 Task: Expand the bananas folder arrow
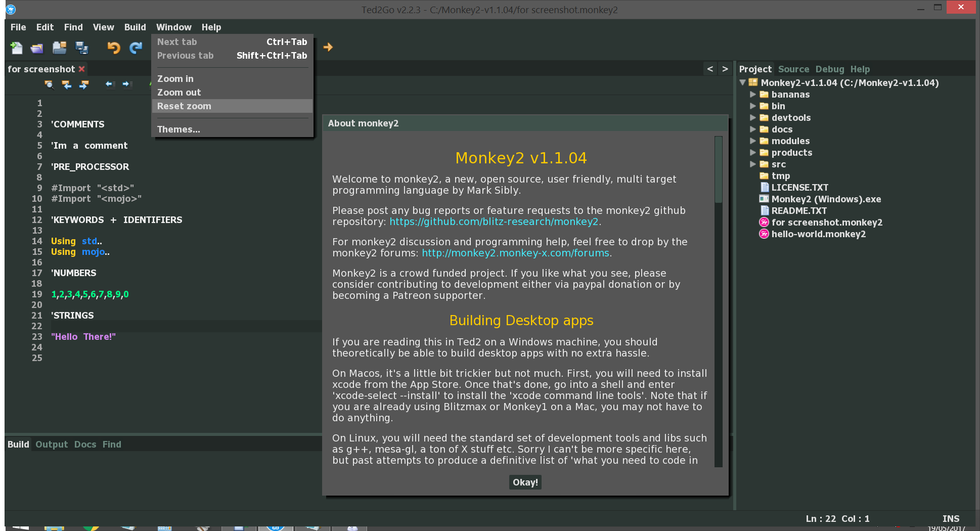[752, 95]
